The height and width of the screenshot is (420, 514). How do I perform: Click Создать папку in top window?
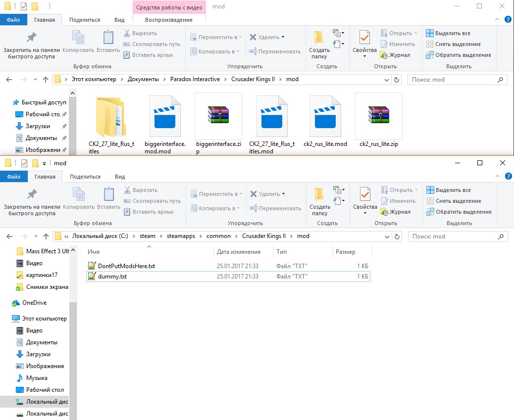pos(319,45)
